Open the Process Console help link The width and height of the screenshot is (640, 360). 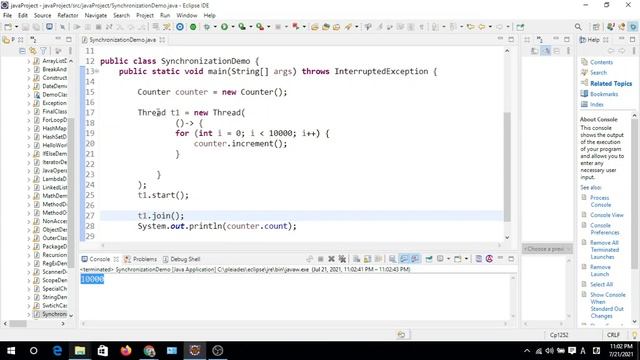(x=600, y=201)
